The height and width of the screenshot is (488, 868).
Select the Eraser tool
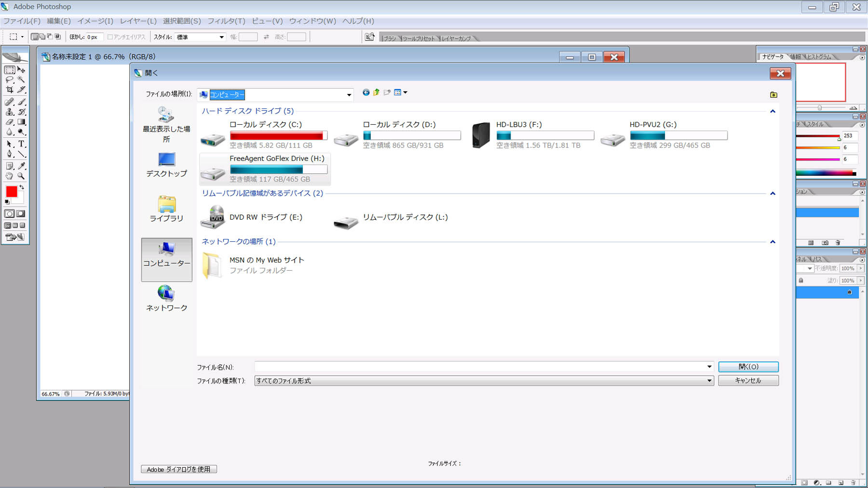click(10, 122)
